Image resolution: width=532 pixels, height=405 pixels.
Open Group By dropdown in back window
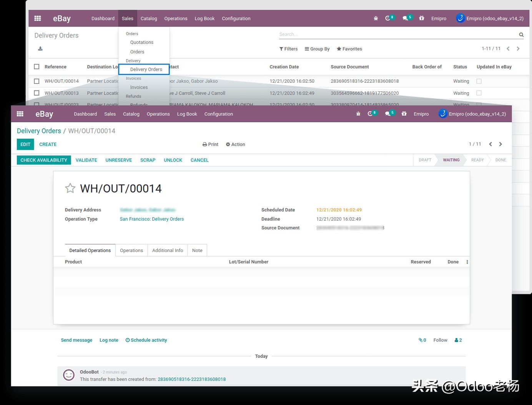point(317,49)
